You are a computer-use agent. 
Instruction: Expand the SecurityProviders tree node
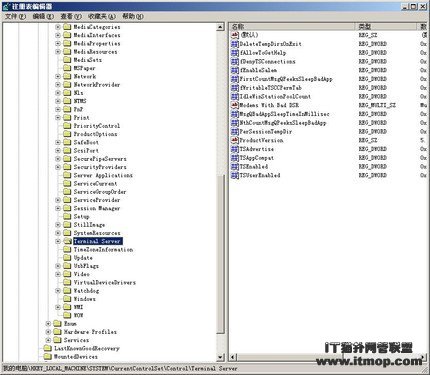point(58,167)
